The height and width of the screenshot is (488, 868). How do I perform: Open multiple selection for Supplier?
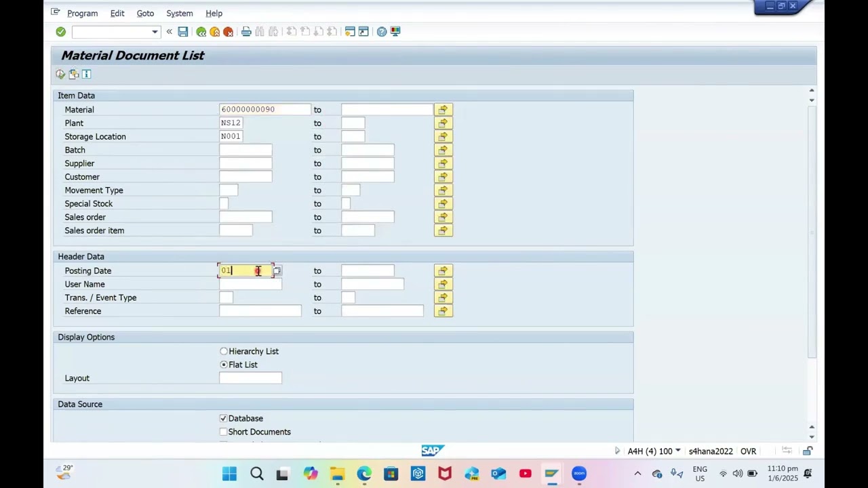point(443,163)
